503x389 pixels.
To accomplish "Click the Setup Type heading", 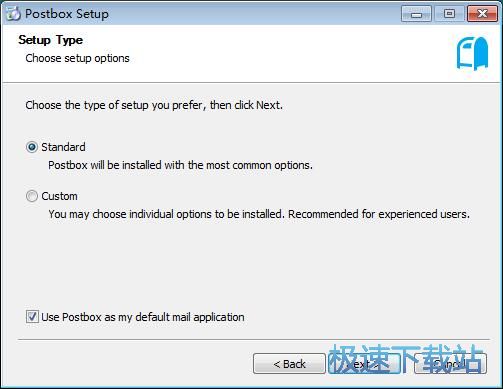I will 51,40.
